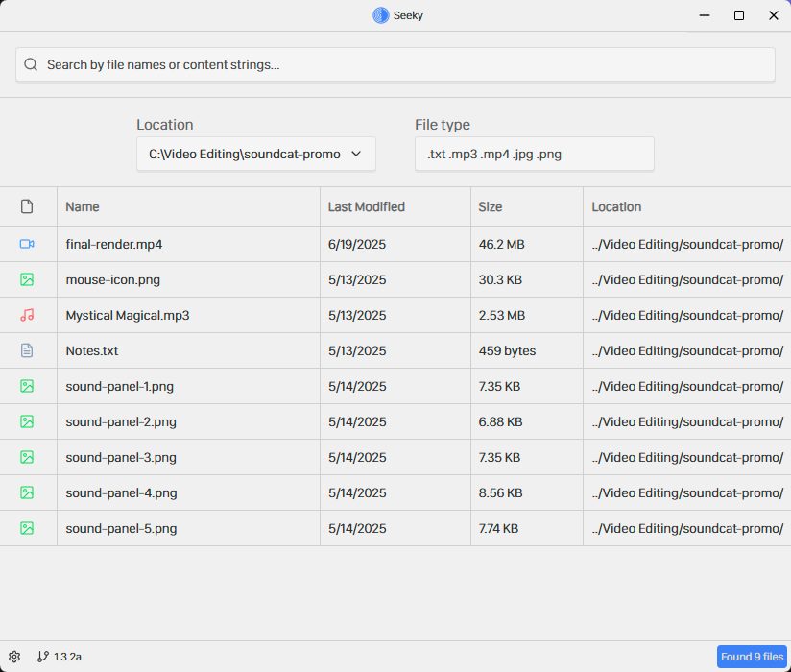Click image icon for sound-panel-4.png
Viewport: 791px width, 672px height.
pyautogui.click(x=27, y=492)
